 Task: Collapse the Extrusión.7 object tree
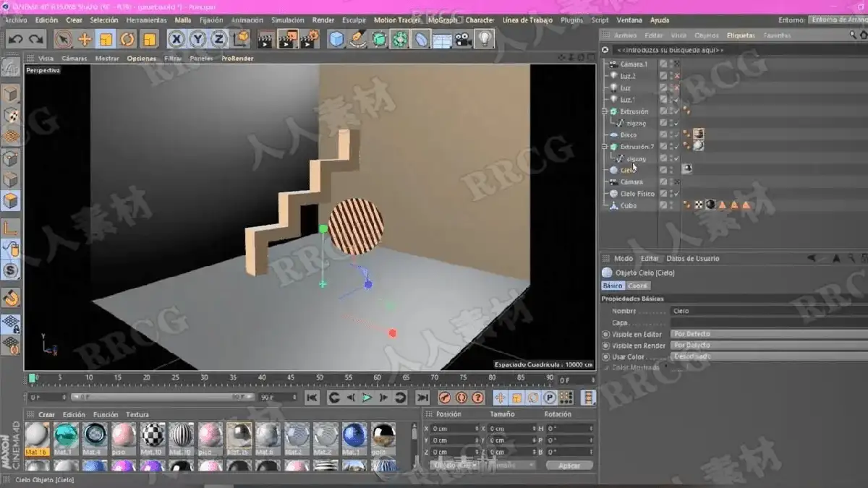(605, 147)
